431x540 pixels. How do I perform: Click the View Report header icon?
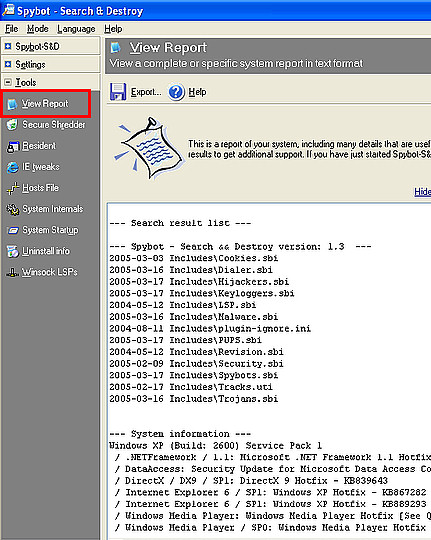pos(115,47)
